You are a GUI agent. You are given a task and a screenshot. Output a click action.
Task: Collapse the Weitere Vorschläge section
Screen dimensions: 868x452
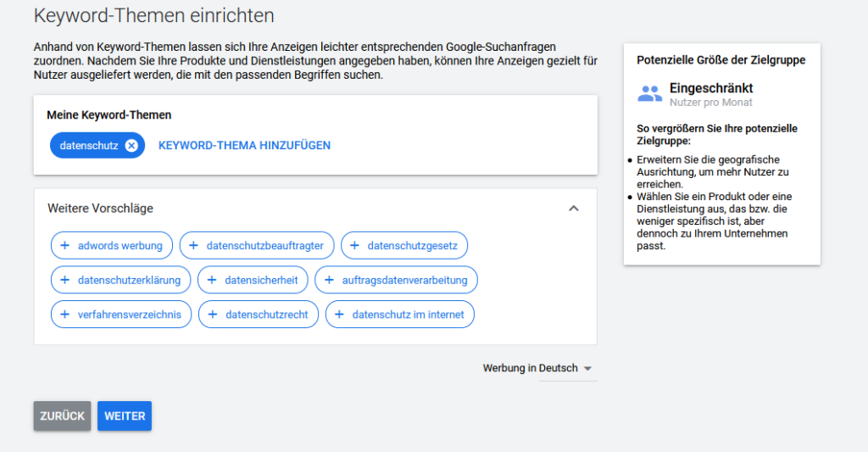[574, 209]
